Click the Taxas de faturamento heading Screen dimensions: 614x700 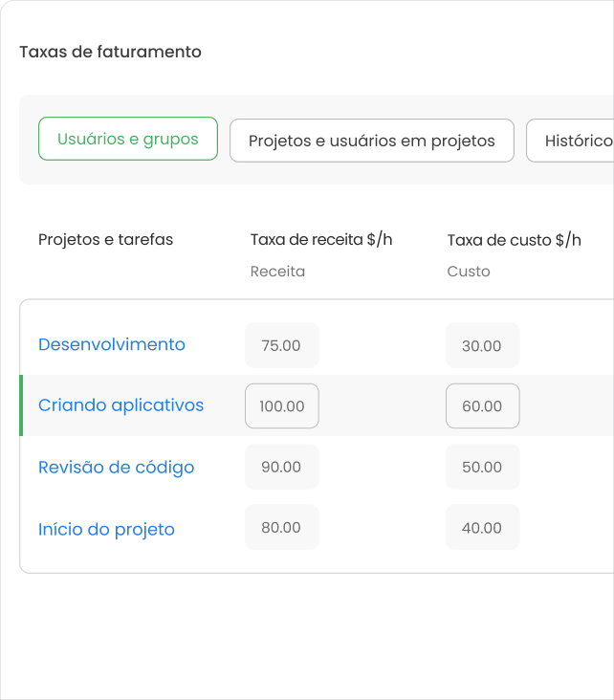[110, 52]
